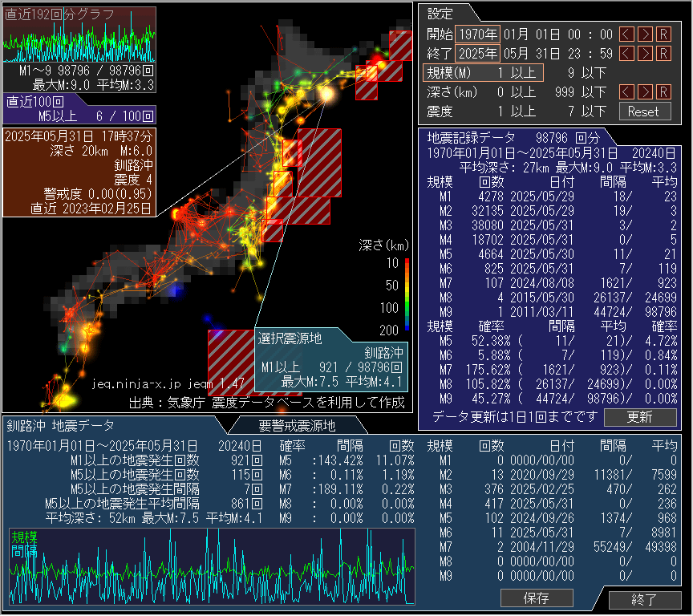Screen dimensions: 693x616
Task: Click the M7 probability 175.62%
Action: tap(488, 370)
